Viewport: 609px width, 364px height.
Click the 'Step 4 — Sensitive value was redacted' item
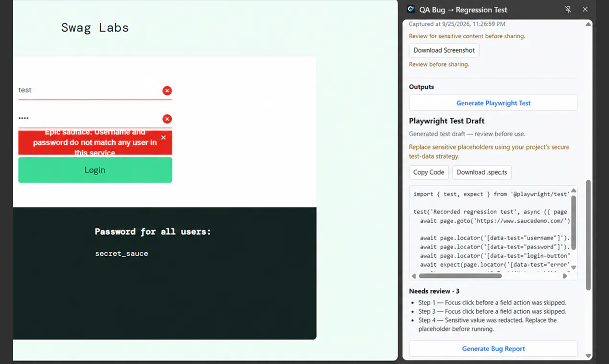click(487, 324)
